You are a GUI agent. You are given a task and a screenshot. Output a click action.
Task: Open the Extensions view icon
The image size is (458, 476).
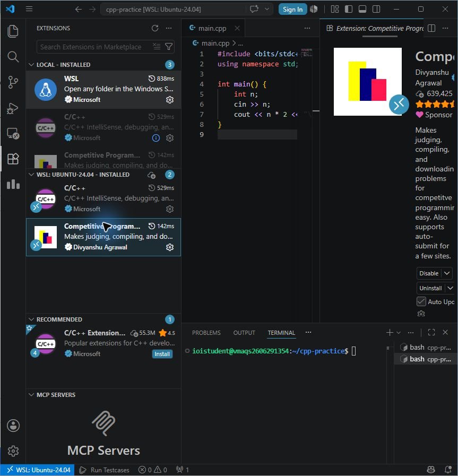pos(13,159)
